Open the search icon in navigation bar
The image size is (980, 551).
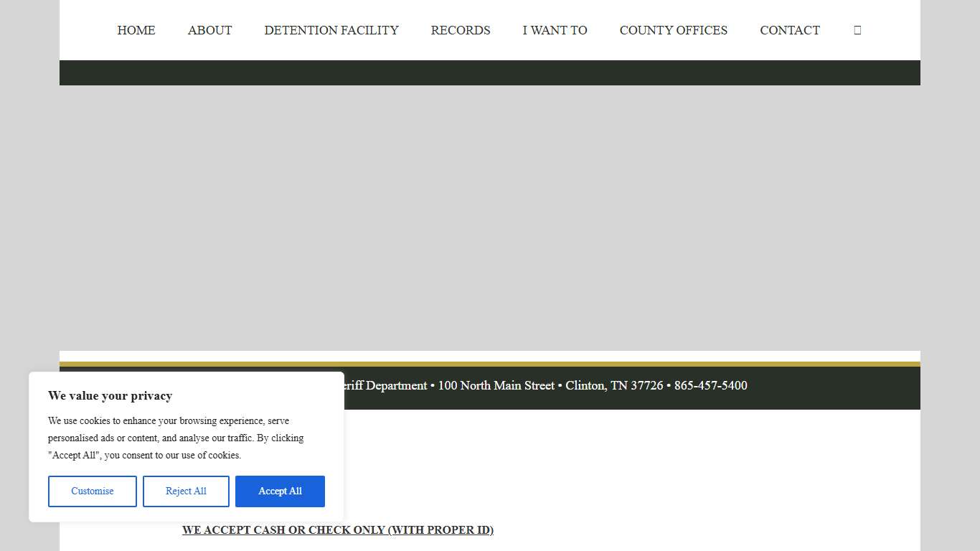click(857, 29)
